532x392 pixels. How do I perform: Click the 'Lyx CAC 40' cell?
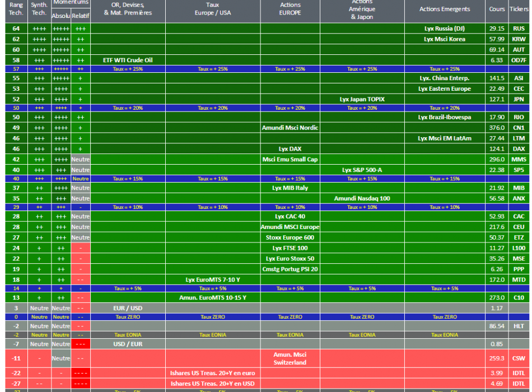(x=290, y=216)
